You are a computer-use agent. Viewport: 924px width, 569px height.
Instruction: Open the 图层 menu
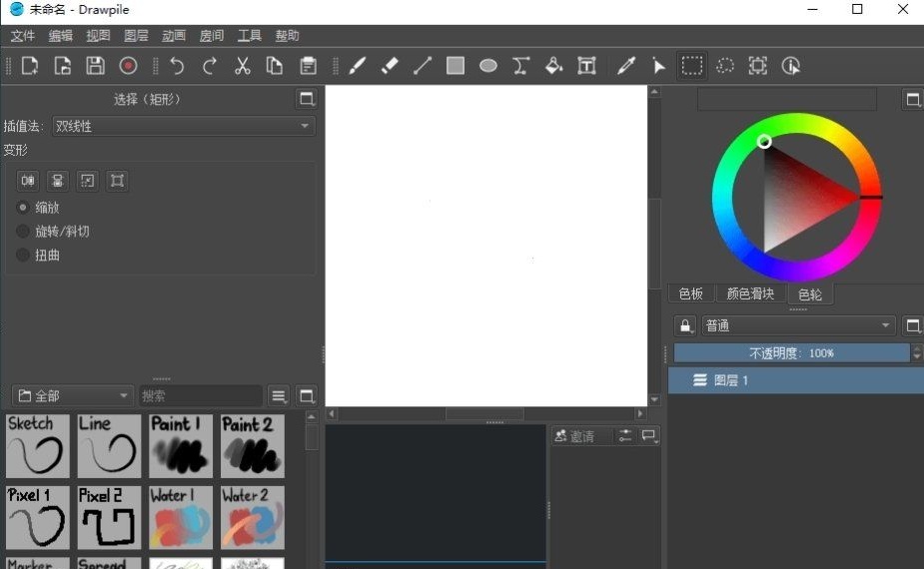pyautogui.click(x=136, y=36)
